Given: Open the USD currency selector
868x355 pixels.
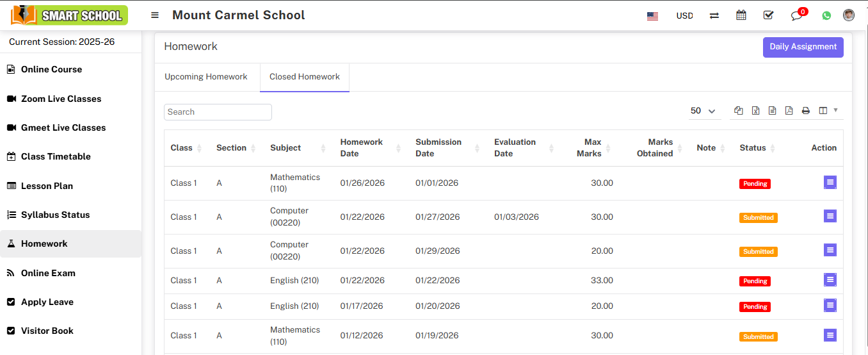Looking at the screenshot, I should click(x=684, y=15).
